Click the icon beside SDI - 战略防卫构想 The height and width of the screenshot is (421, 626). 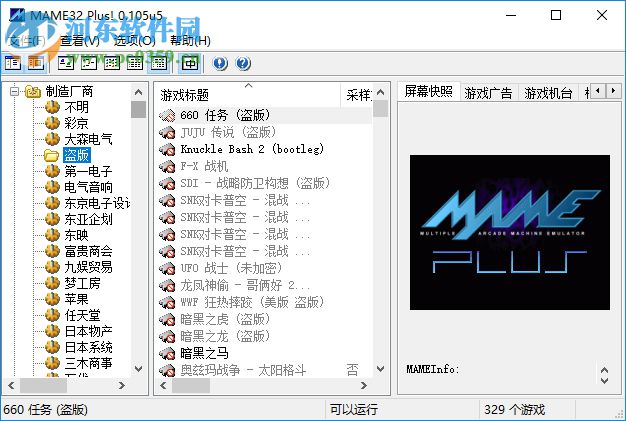pos(167,184)
